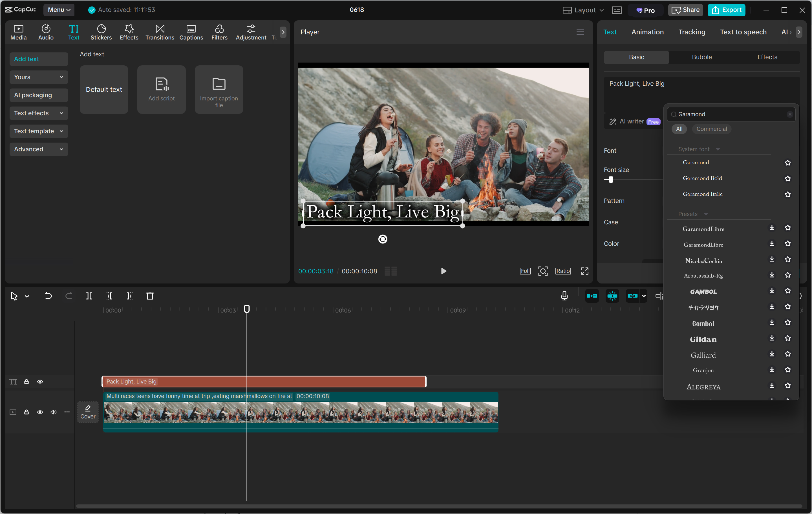Switch to the Stickers panel
Viewport: 812px width, 514px height.
[101, 32]
